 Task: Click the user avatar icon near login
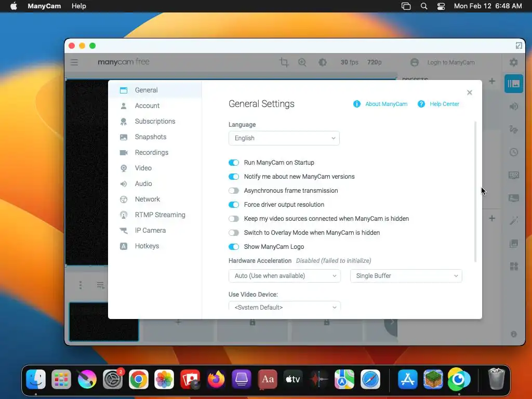[x=414, y=62]
